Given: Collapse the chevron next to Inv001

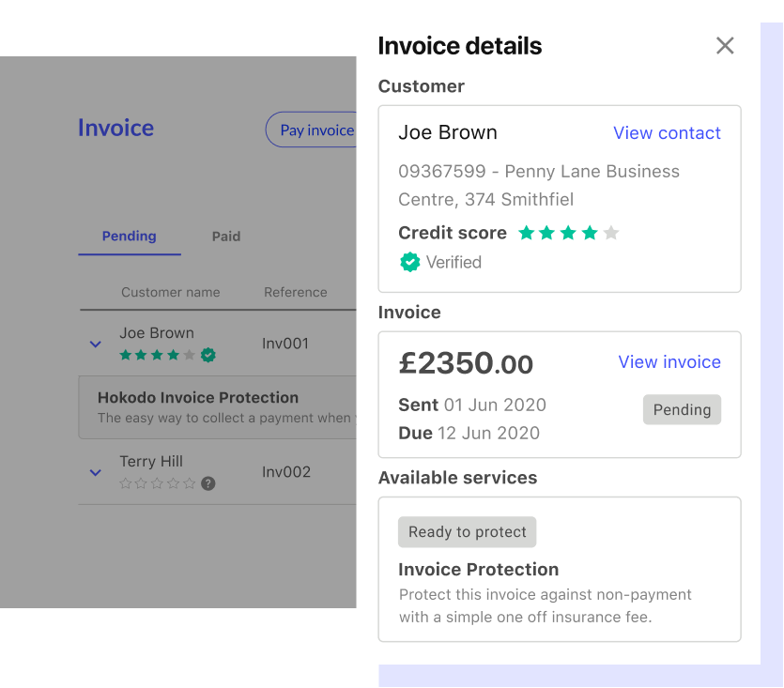Looking at the screenshot, I should click(x=95, y=344).
